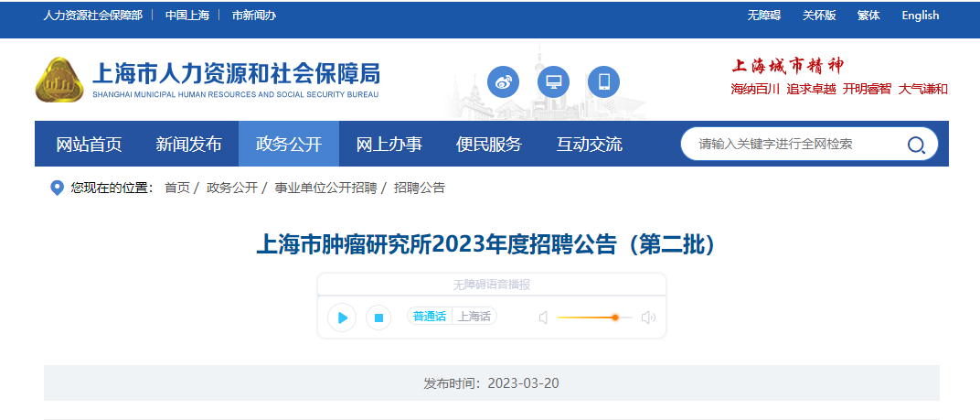Go to 事业单位公开招聘 breadcrumb
Screen dimensions: 980x420
coord(325,188)
